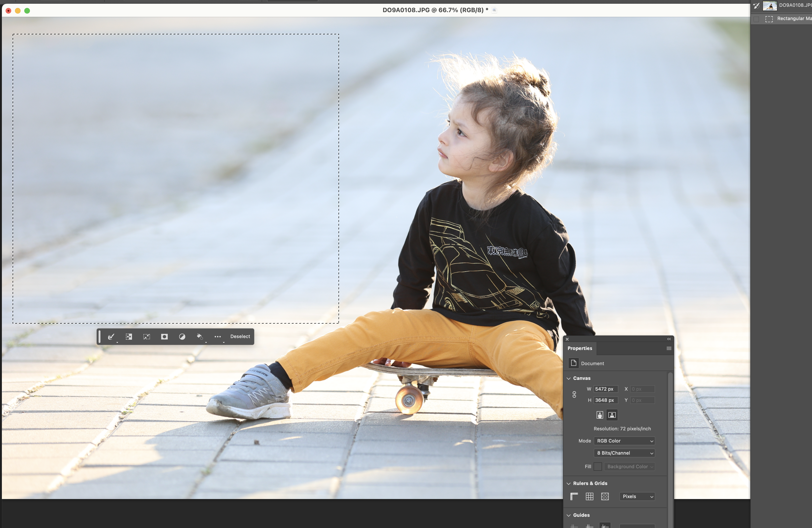The height and width of the screenshot is (528, 812).
Task: Open 8 Bits/Channel dropdown
Action: tap(624, 453)
